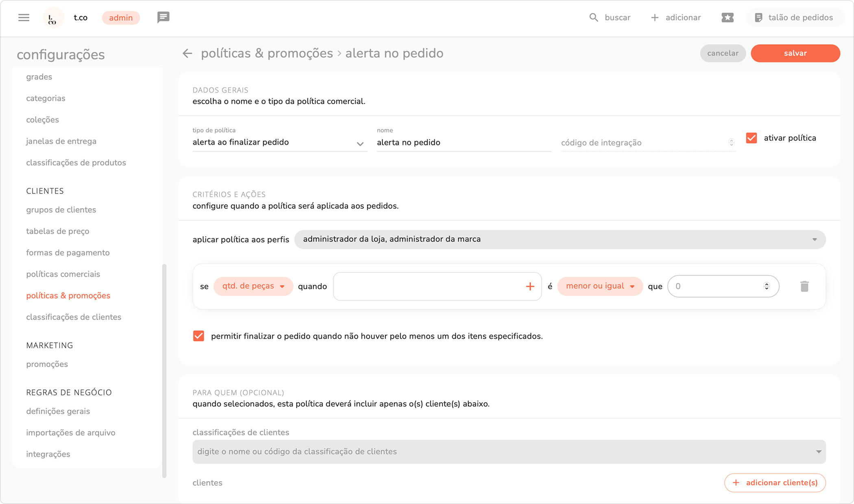Go back with the left arrow
Screen dimensions: 854x504
click(x=187, y=53)
